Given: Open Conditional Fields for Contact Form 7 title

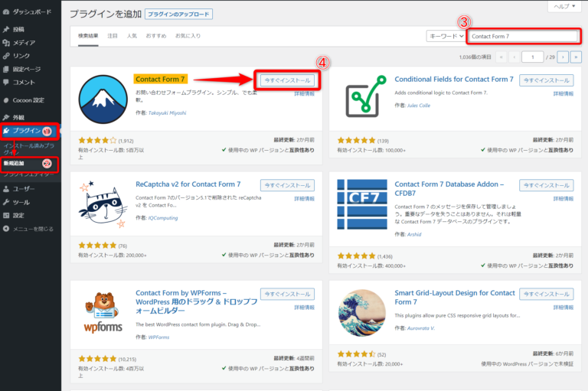Looking at the screenshot, I should [454, 79].
